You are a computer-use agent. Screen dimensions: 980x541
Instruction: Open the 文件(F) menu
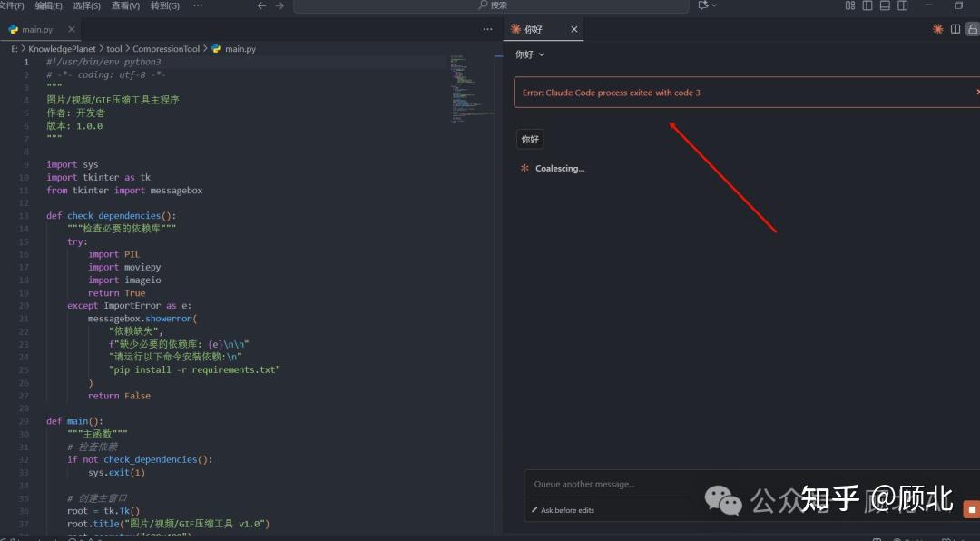tap(12, 5)
